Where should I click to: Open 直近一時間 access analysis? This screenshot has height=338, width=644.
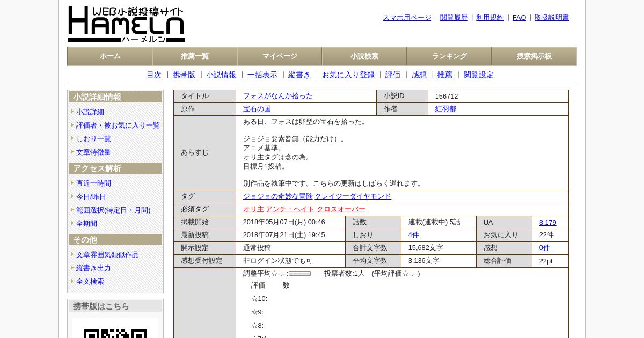tap(93, 183)
